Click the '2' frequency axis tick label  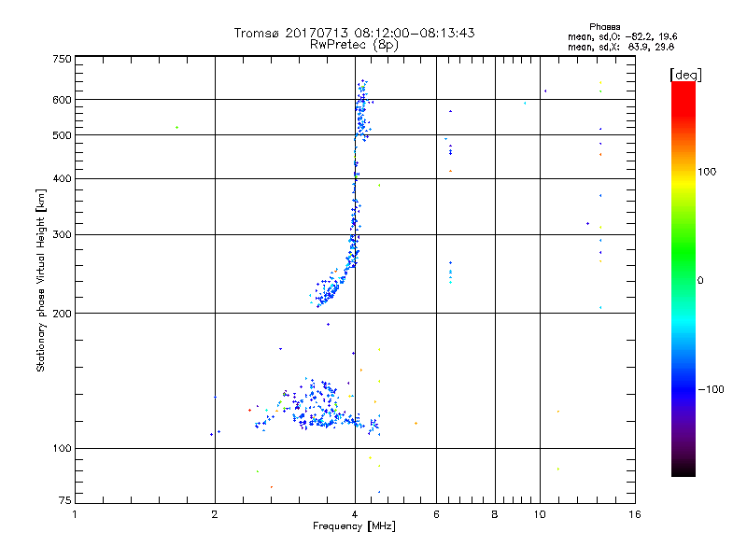coord(215,514)
